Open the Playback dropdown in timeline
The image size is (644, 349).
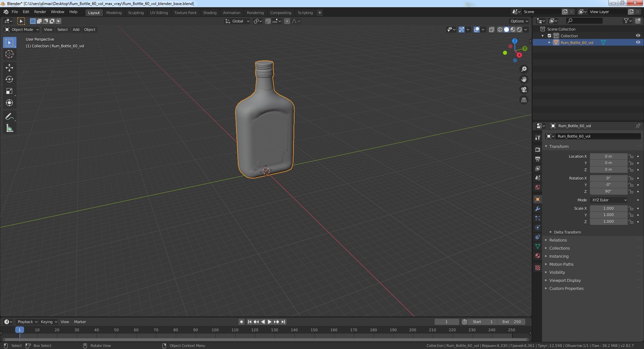27,322
